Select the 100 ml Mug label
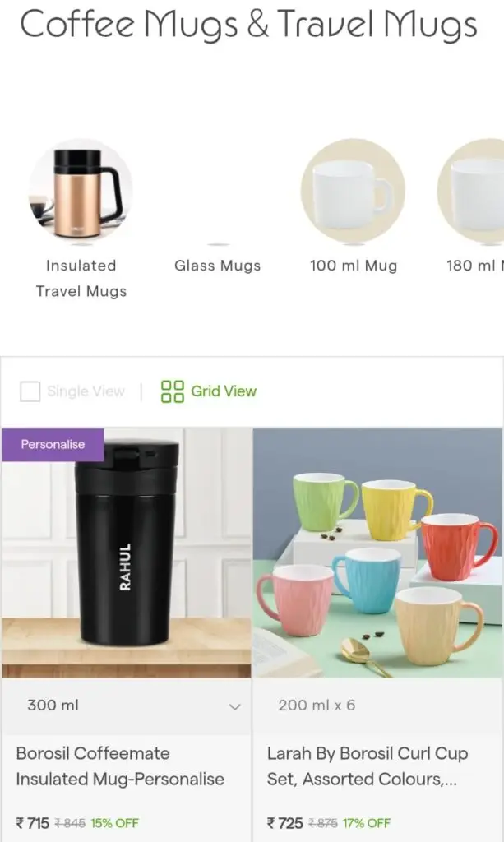Image resolution: width=504 pixels, height=842 pixels. click(354, 266)
